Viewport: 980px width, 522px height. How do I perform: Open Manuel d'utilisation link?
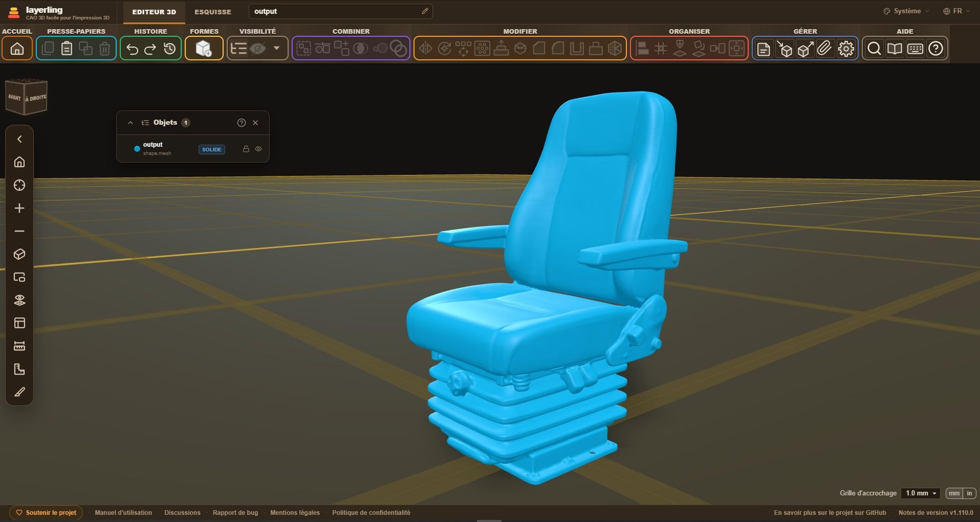coord(123,513)
